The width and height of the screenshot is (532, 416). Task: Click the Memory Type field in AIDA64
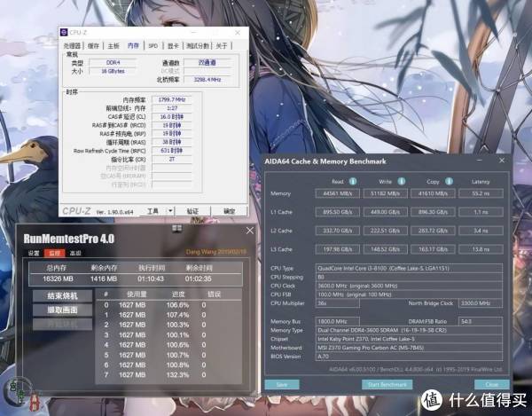409,330
